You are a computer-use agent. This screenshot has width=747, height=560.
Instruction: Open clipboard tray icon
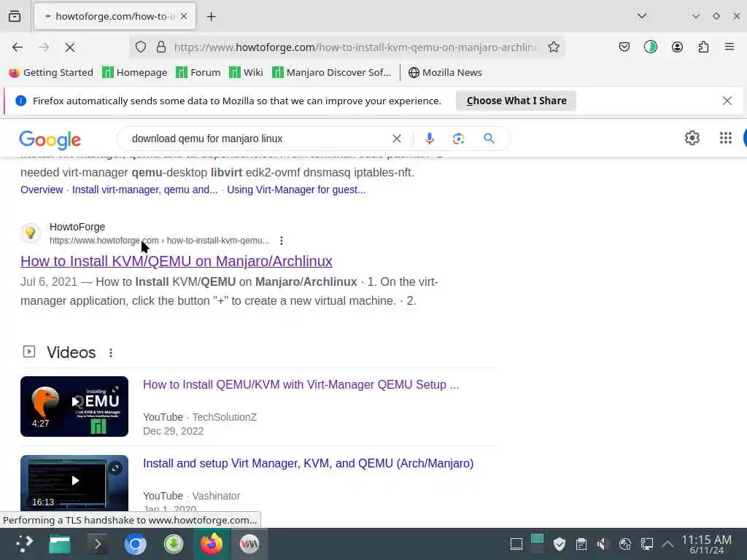(x=581, y=544)
